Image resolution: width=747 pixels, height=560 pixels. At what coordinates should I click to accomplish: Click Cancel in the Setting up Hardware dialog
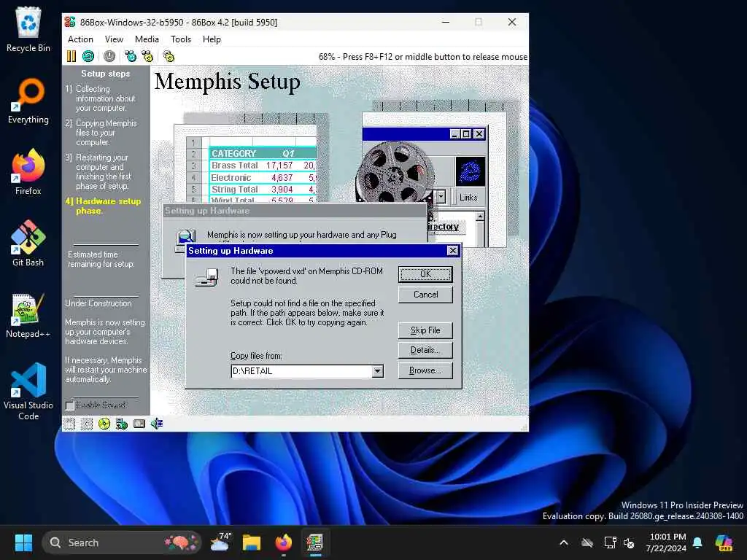(x=425, y=295)
